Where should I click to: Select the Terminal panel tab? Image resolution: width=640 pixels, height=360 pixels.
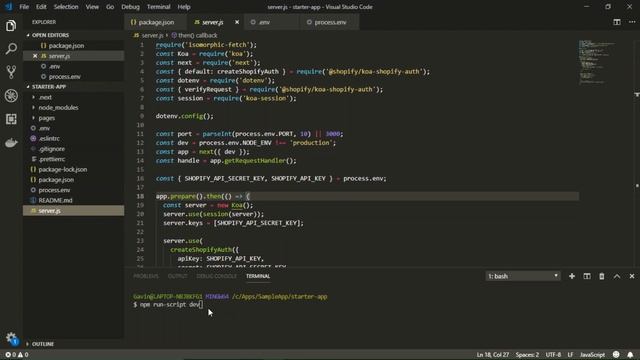click(258, 276)
